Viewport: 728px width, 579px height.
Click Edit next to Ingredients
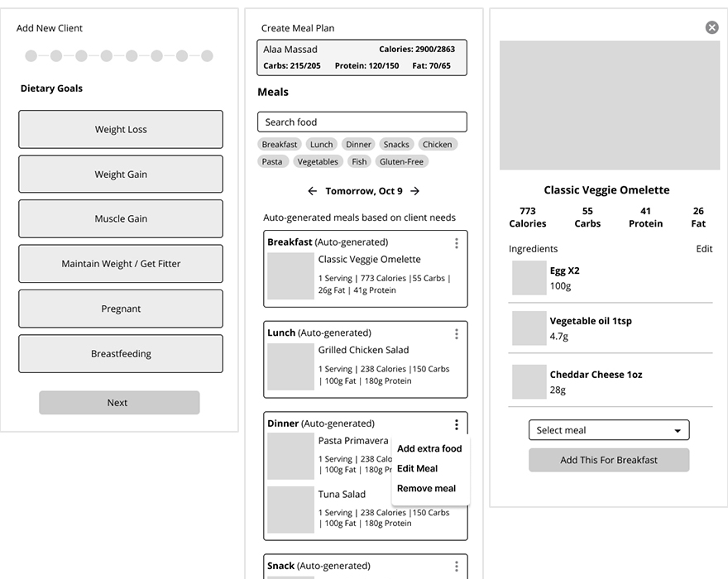[x=704, y=249]
